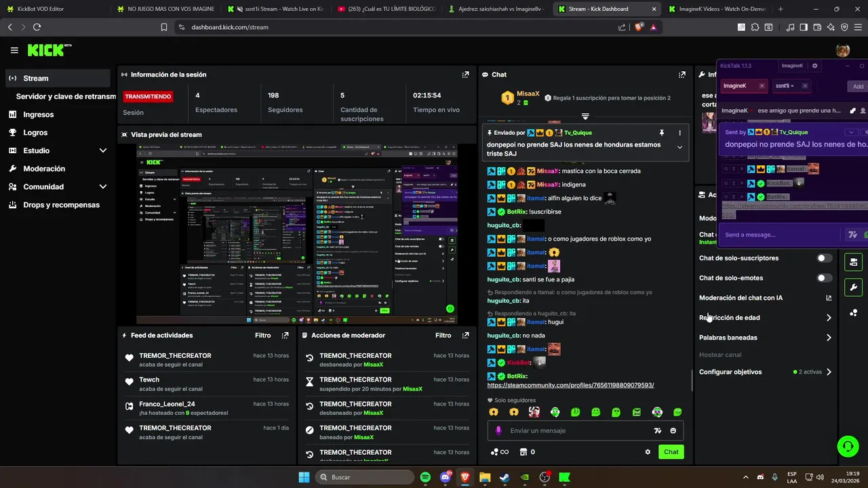Expand the pinned message chevron

(x=679, y=147)
